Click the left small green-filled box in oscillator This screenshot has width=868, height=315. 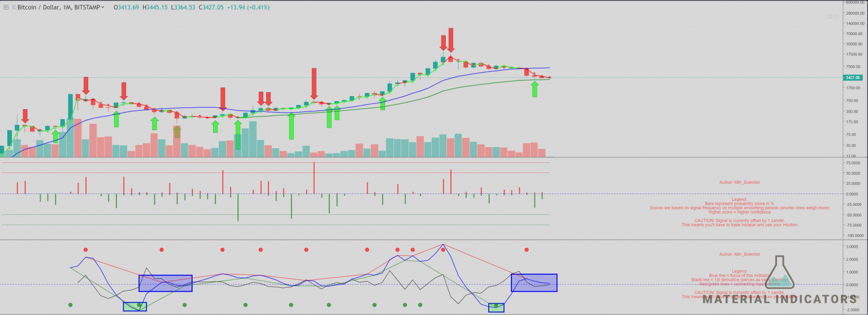(134, 307)
